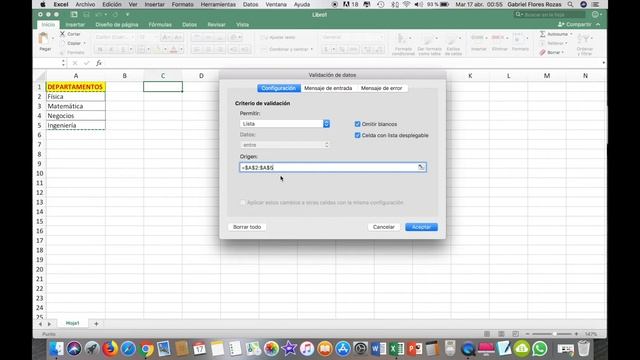Open Combinar y centrar dropdown arrow

(312, 49)
